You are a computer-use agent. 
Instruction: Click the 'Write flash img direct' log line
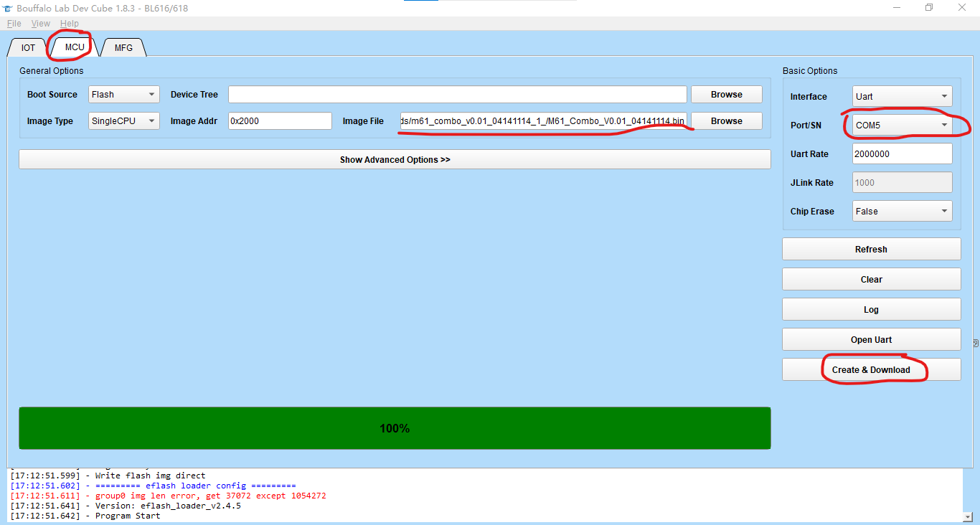108,476
